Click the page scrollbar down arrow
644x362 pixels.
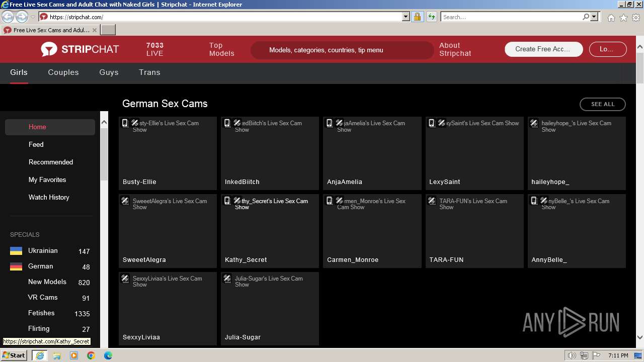(x=640, y=337)
